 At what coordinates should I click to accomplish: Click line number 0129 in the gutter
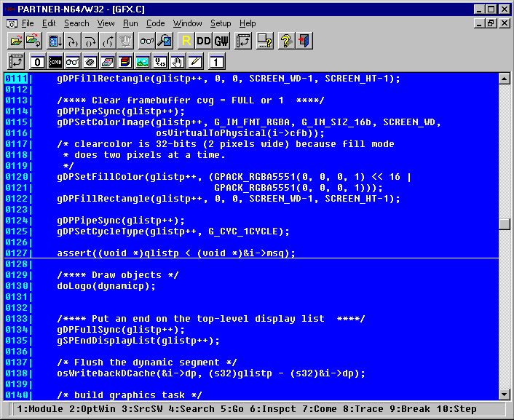[x=16, y=275]
